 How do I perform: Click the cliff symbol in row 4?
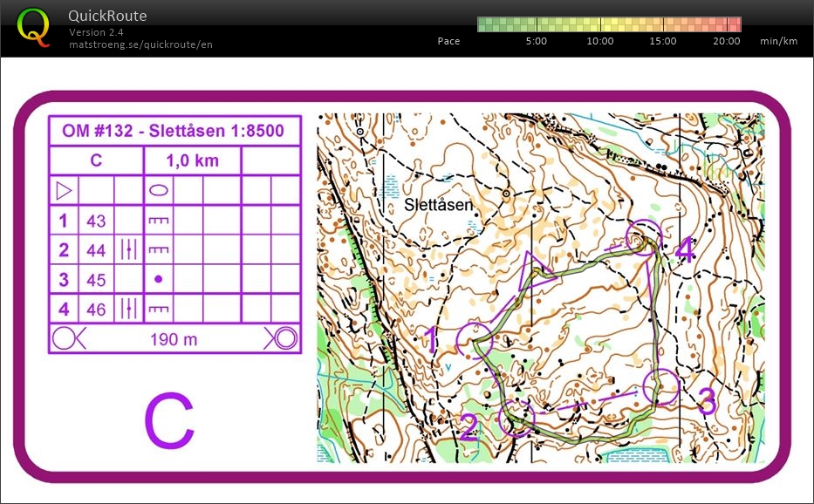158,309
